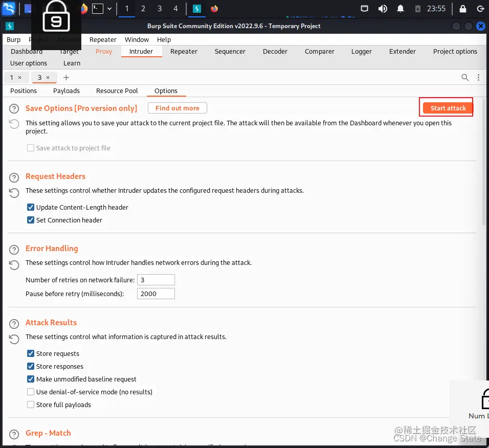Go to the Payloads sub-tab

point(66,91)
